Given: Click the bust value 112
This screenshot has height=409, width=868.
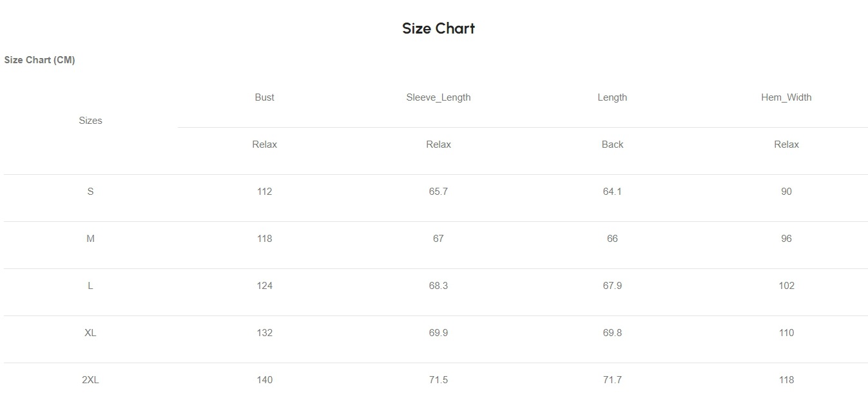Looking at the screenshot, I should [x=264, y=192].
